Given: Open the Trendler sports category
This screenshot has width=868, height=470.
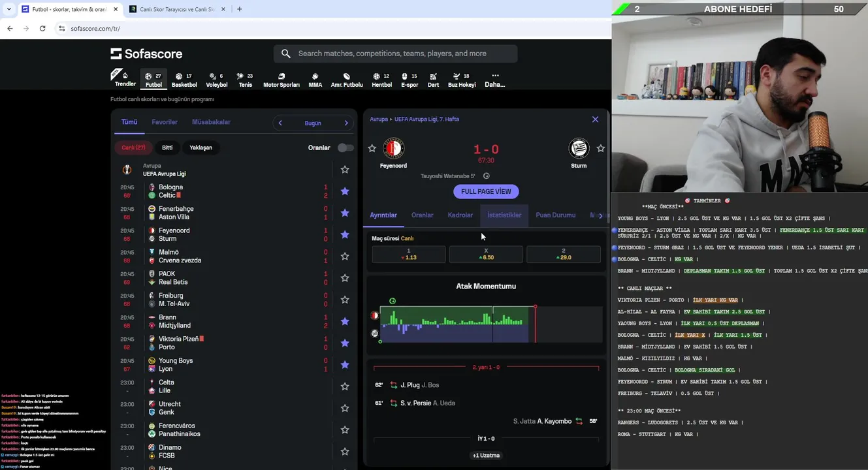Looking at the screenshot, I should [x=125, y=79].
